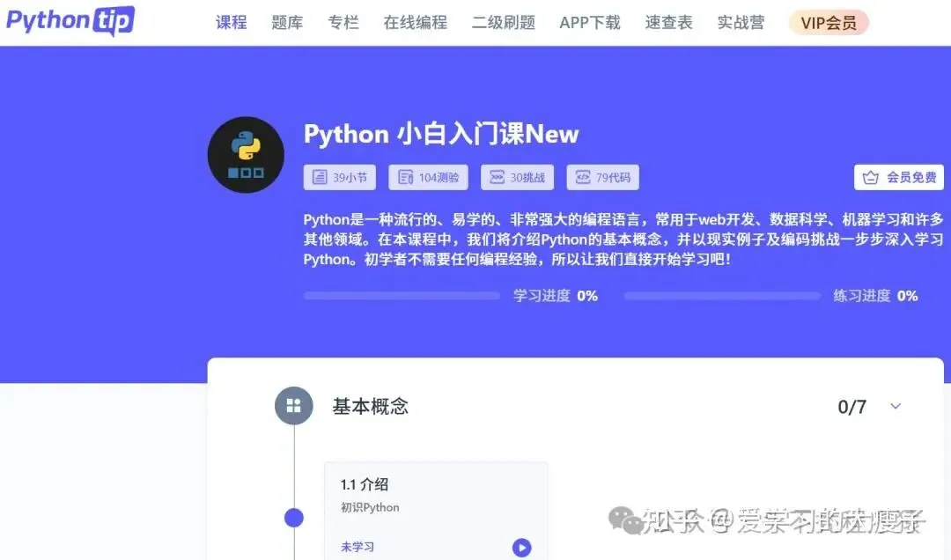951x560 pixels.
Task: Click the Python course avatar icon
Action: click(x=246, y=155)
